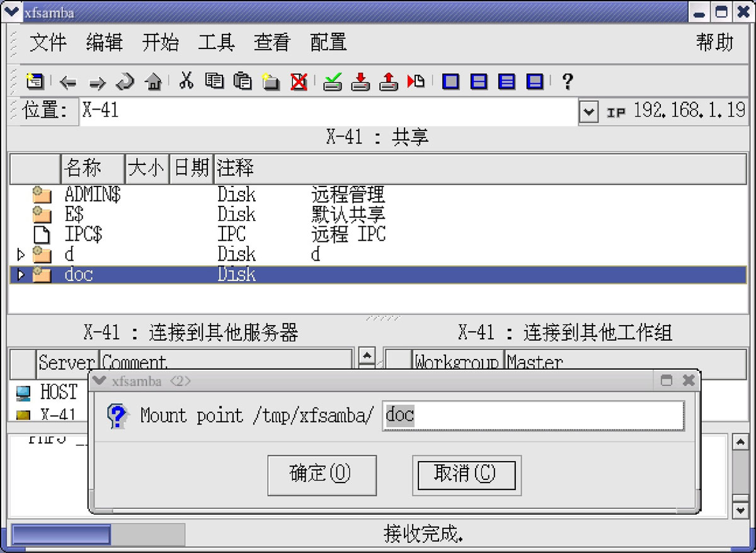756x553 pixels.
Task: Select the blue layout icon before the question mark
Action: [535, 81]
